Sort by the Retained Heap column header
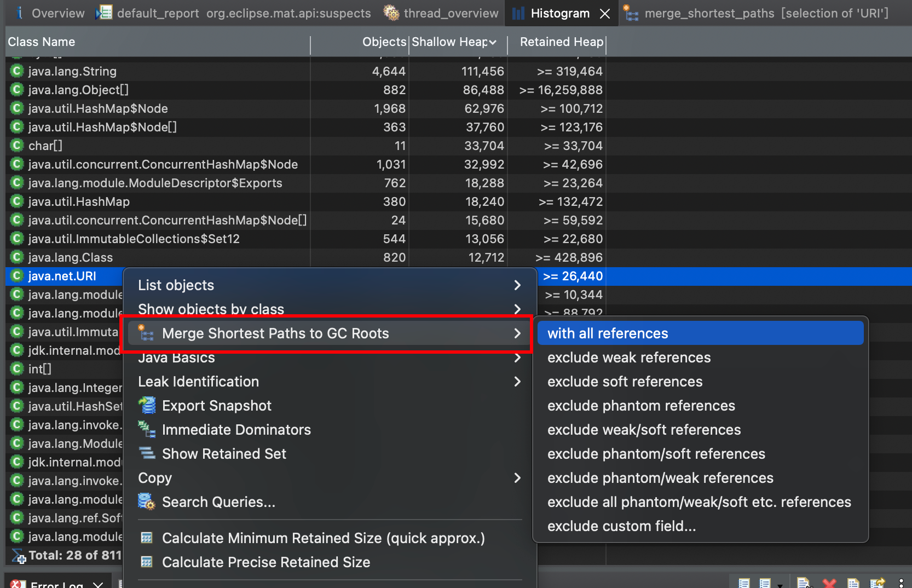The width and height of the screenshot is (912, 588). click(557, 42)
